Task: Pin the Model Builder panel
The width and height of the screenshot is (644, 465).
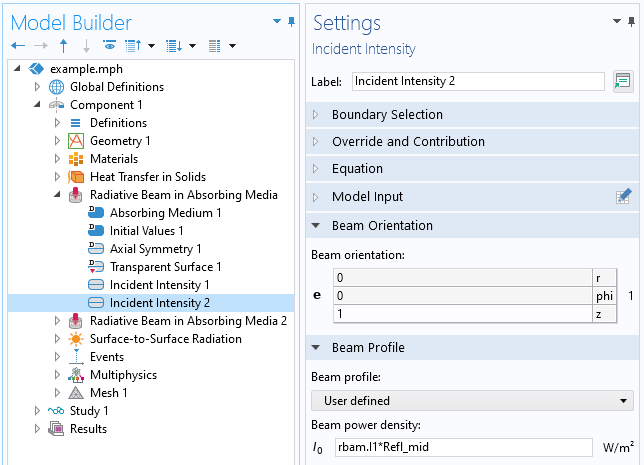Action: coord(291,21)
